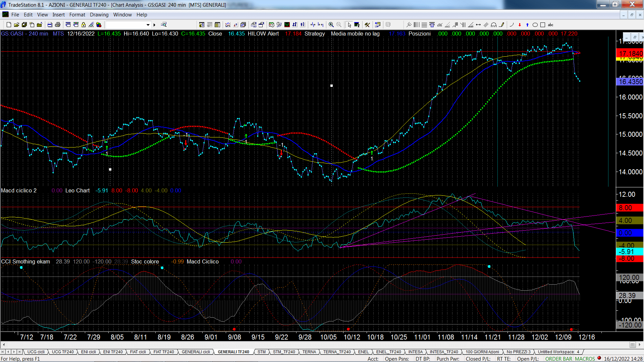Switch to the No PREZZI 3 tab
The height and width of the screenshot is (362, 644).
pos(519,352)
